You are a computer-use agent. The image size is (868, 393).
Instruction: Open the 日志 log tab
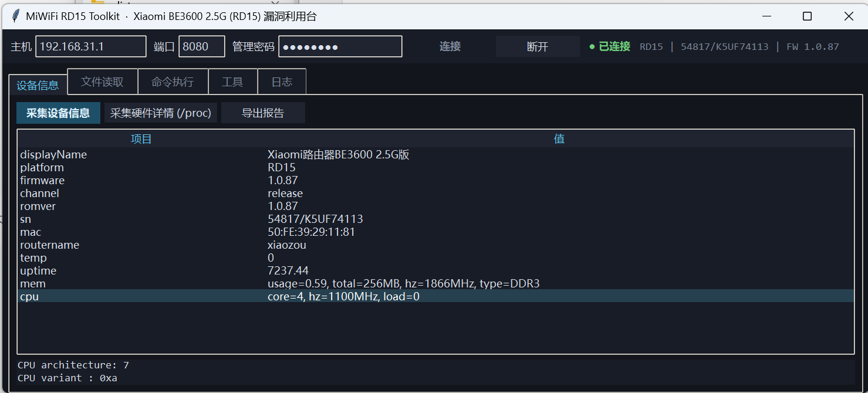pyautogui.click(x=282, y=82)
